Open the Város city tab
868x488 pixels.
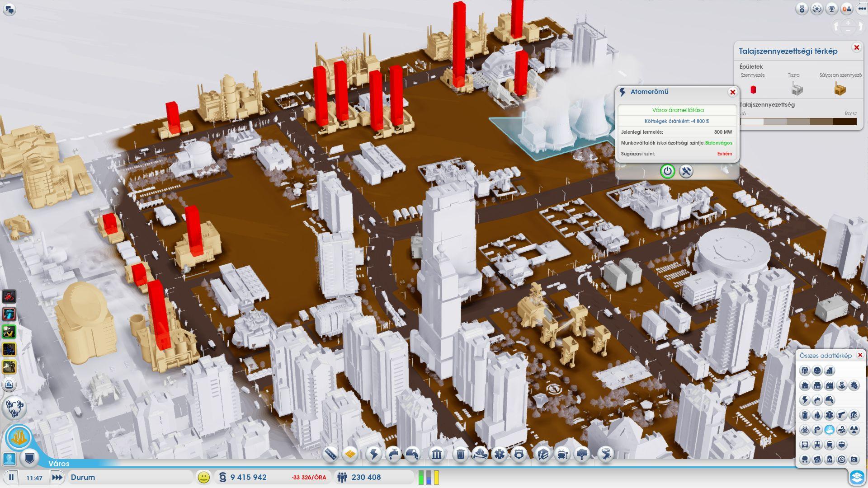[59, 464]
